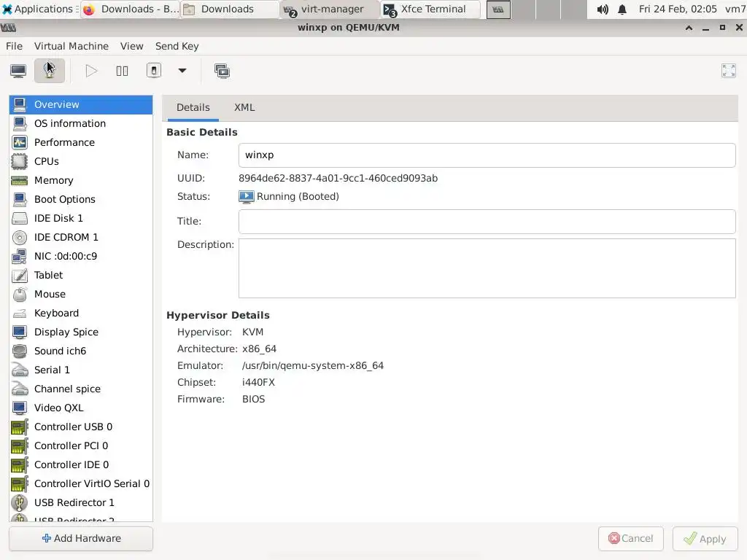Open Display Spice settings
747x560 pixels.
pyautogui.click(x=81, y=332)
